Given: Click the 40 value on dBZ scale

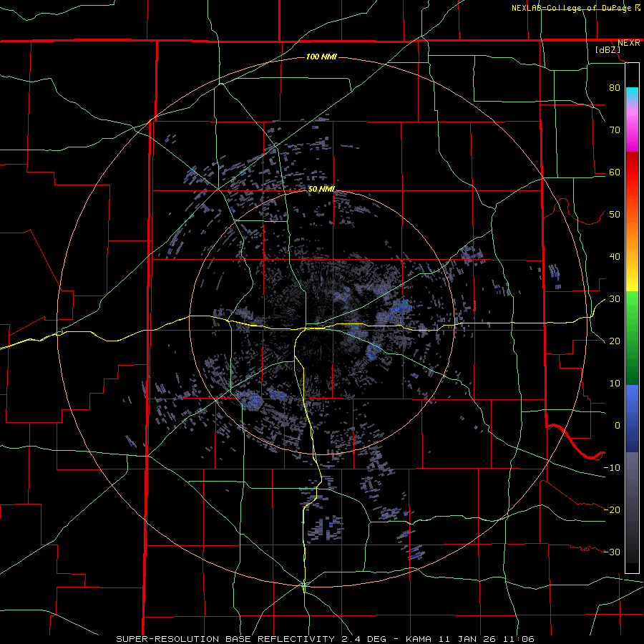Looking at the screenshot, I should (x=615, y=257).
